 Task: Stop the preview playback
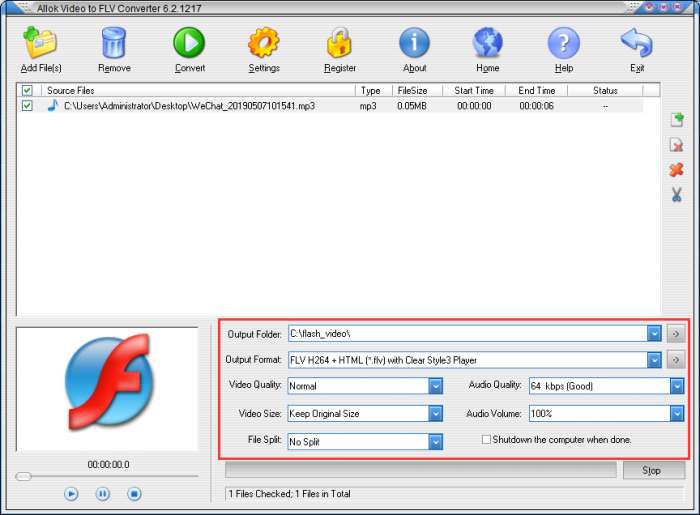tap(134, 494)
